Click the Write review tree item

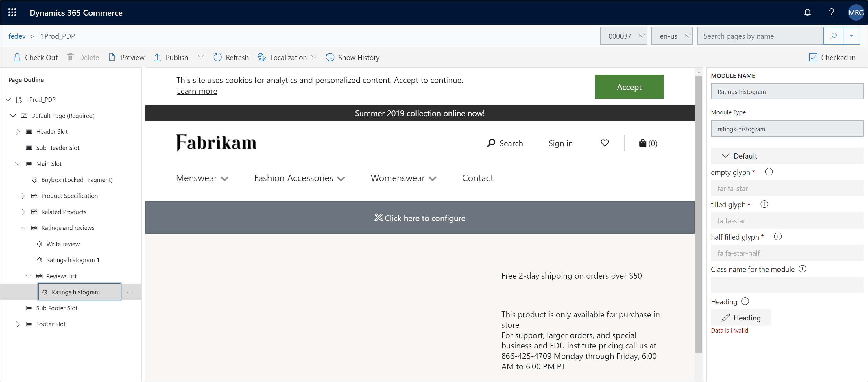(62, 244)
